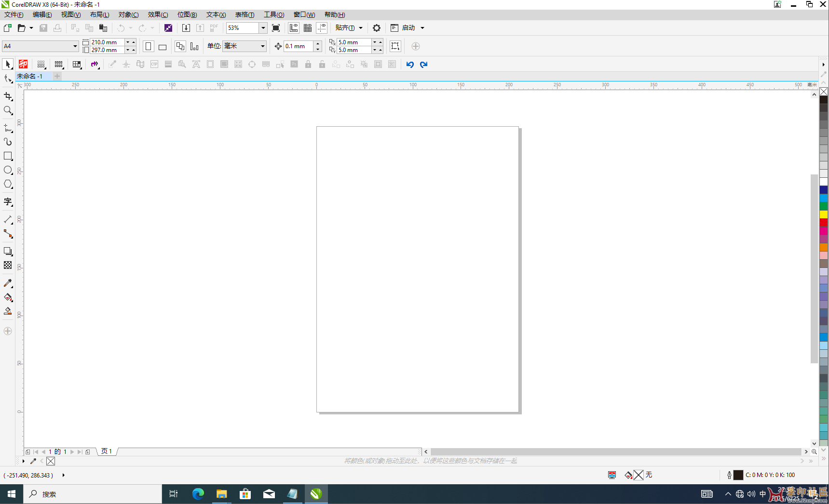
Task: Switch to the 未命名 -1 document tab
Action: point(30,76)
